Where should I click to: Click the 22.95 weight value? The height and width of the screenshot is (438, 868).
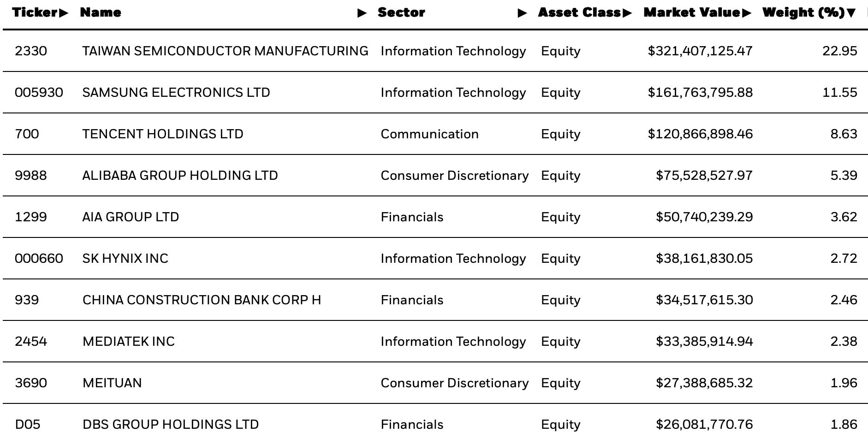tap(840, 51)
